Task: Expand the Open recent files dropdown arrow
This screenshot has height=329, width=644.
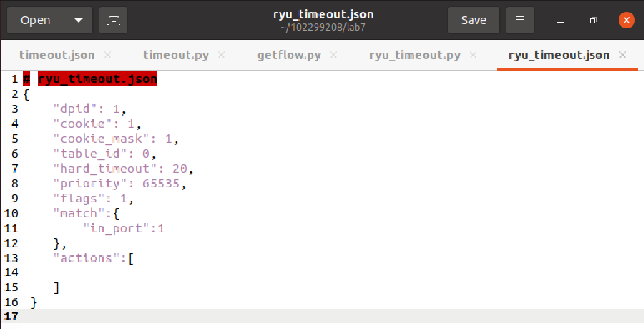Action: click(78, 20)
